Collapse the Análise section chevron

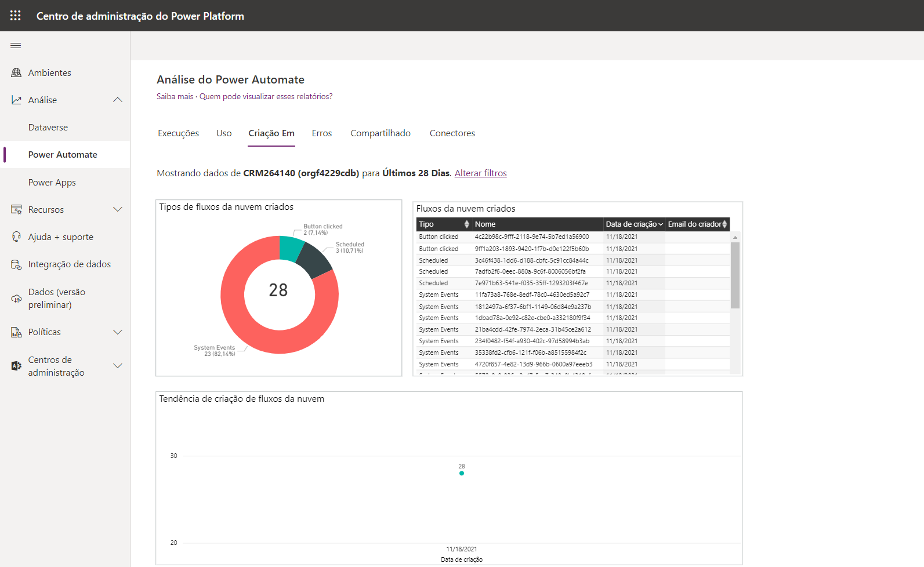[x=118, y=100]
